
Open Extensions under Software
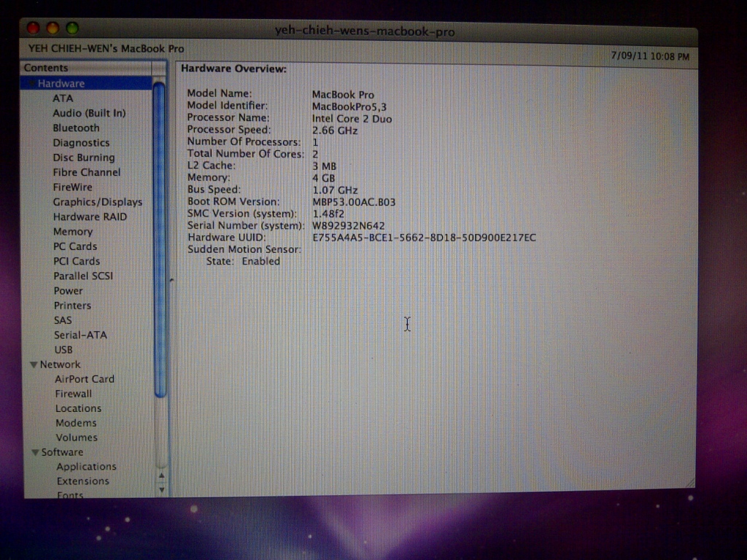click(x=82, y=481)
